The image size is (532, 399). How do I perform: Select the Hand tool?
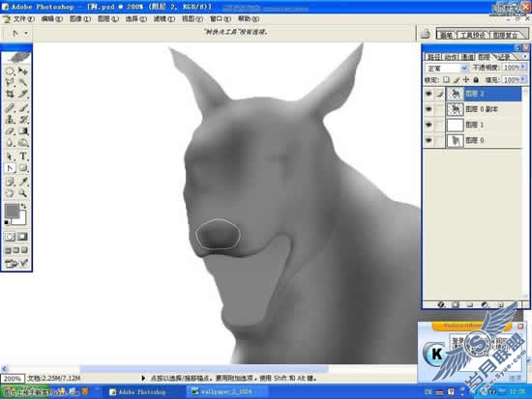(x=10, y=193)
